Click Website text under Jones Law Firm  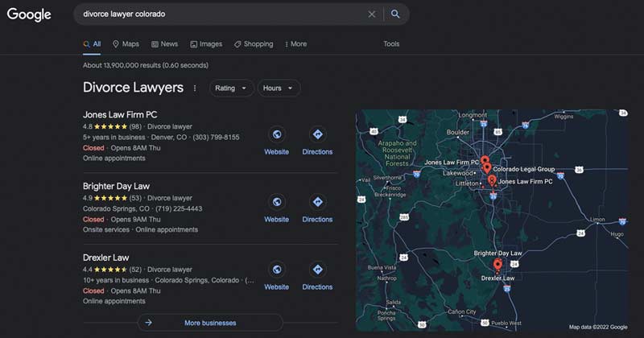276,152
